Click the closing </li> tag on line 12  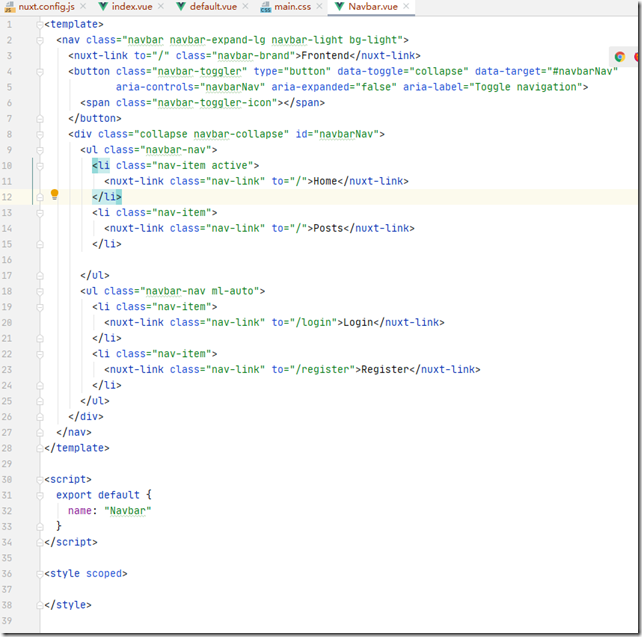[x=107, y=197]
